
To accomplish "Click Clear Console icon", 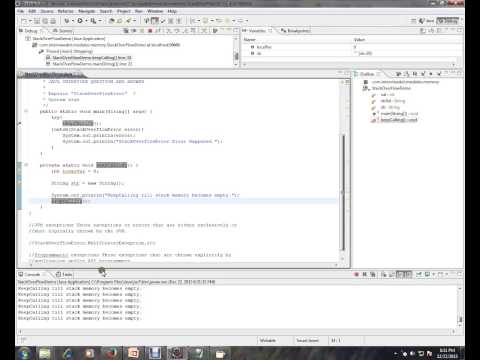I will click(384, 274).
